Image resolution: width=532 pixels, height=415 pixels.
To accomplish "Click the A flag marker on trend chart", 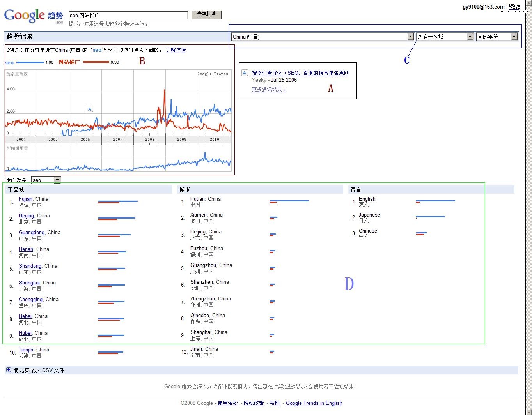I will pos(90,109).
